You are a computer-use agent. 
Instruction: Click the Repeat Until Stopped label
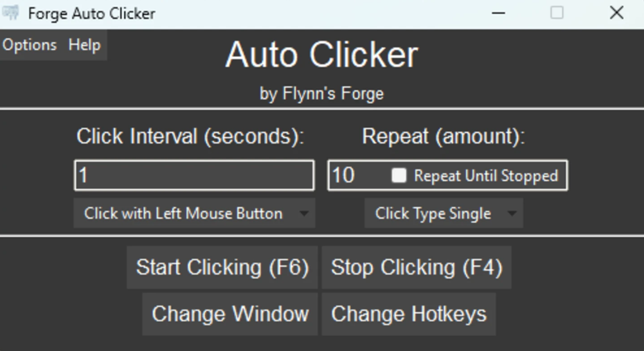[486, 176]
